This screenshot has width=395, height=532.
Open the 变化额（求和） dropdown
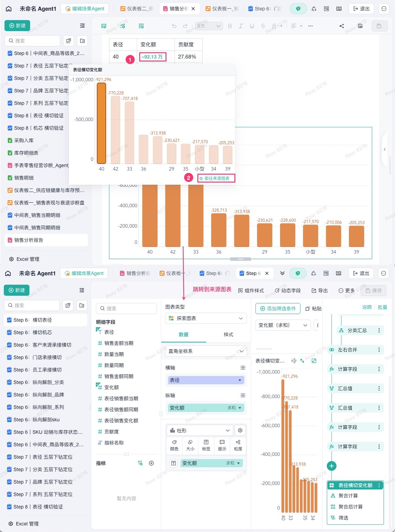click(x=283, y=325)
